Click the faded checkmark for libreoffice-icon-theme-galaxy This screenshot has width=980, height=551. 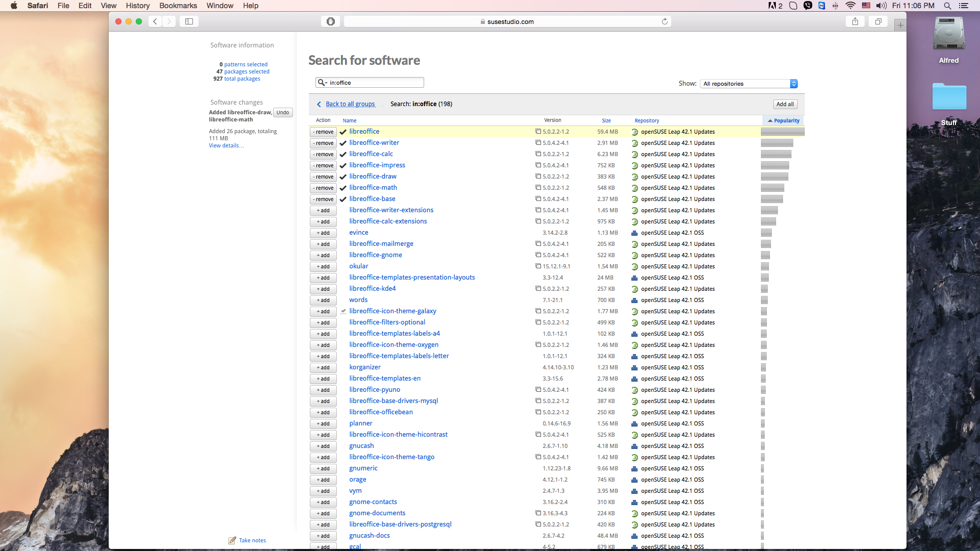[343, 311]
